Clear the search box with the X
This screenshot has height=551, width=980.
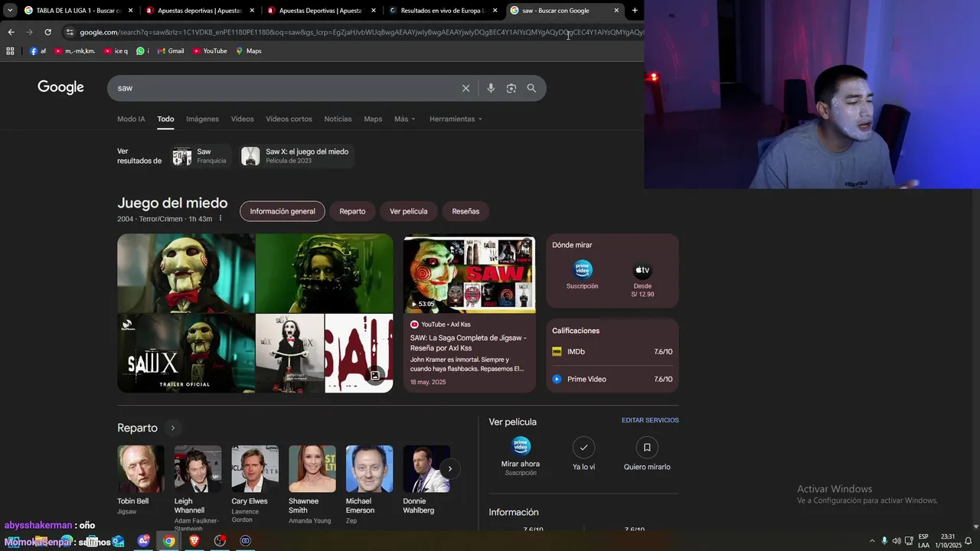[x=465, y=88]
